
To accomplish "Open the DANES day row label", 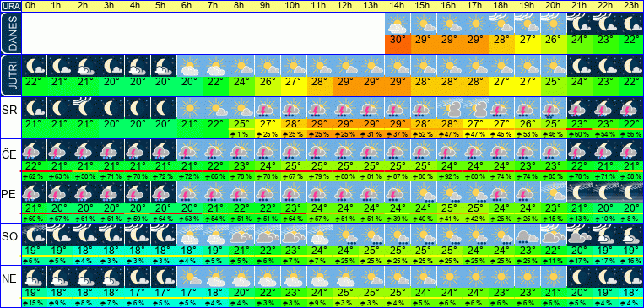I will click(x=10, y=33).
